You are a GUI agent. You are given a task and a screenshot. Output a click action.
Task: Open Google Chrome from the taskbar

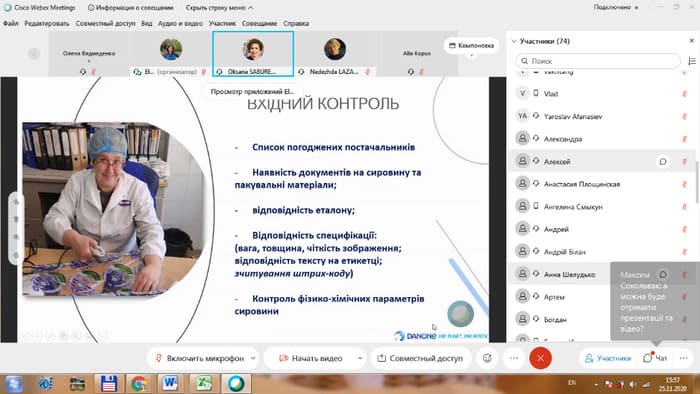click(139, 384)
